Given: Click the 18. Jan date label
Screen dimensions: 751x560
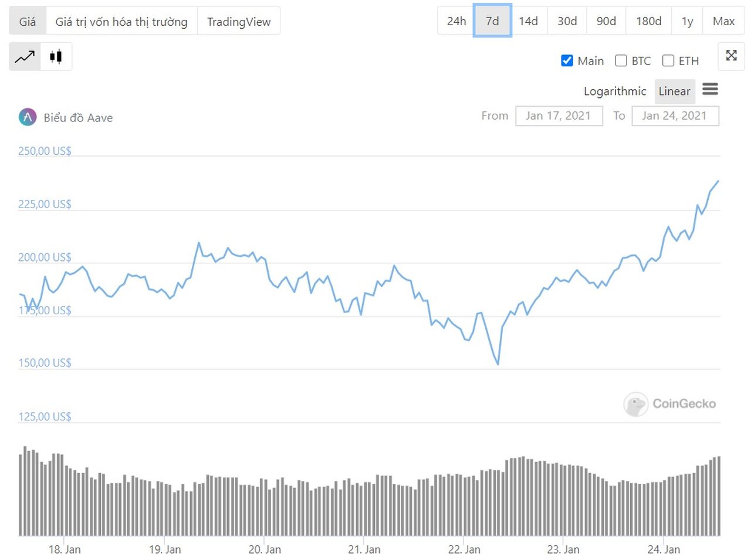Looking at the screenshot, I should (x=65, y=549).
